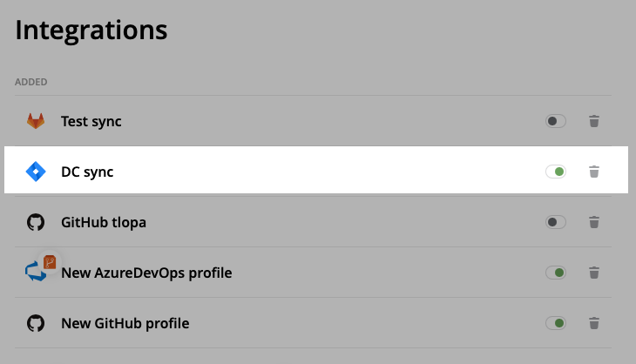
Task: Open the GitHub tlopa integration
Action: [313, 222]
